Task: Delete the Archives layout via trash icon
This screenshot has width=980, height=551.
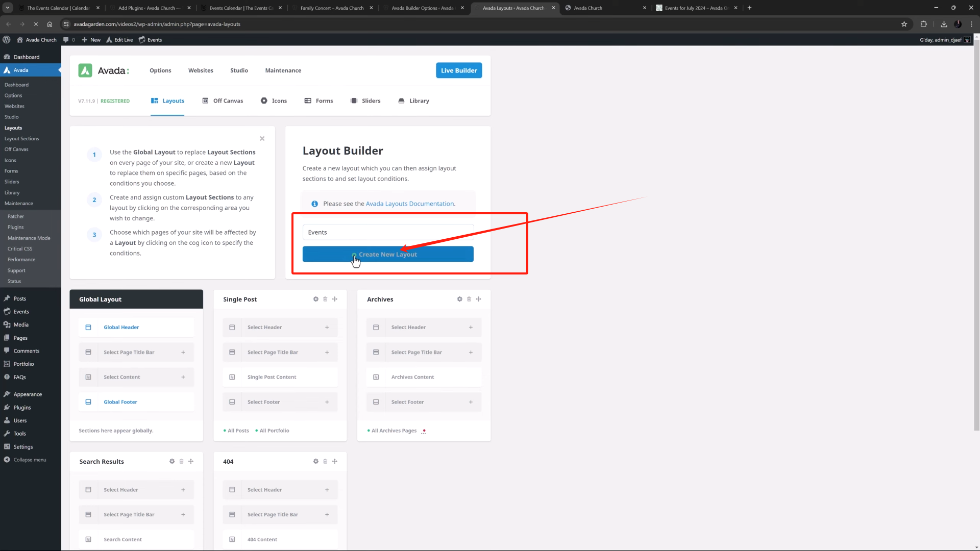Action: 469,299
